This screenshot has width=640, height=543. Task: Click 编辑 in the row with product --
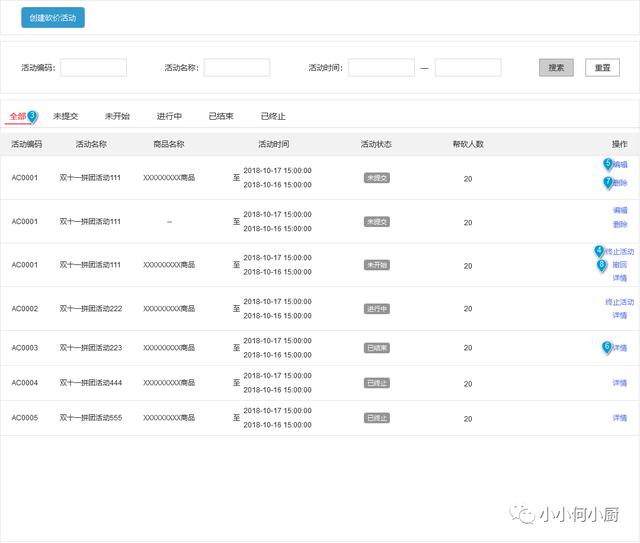pyautogui.click(x=620, y=210)
